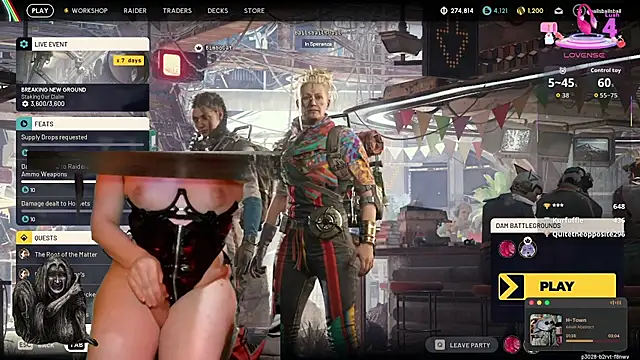The image size is (640, 360).
Task: Click the crown icon beside the party leader name
Action: [x=198, y=48]
